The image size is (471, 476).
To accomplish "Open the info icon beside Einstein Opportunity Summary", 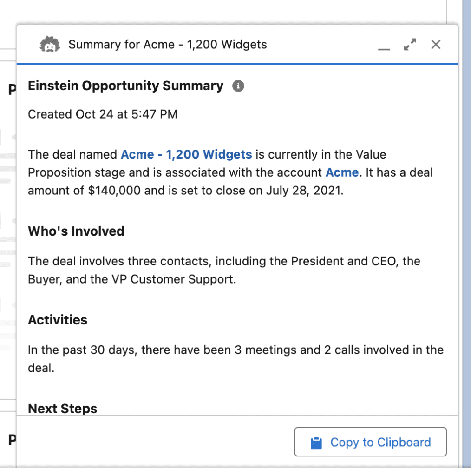I will [x=238, y=86].
